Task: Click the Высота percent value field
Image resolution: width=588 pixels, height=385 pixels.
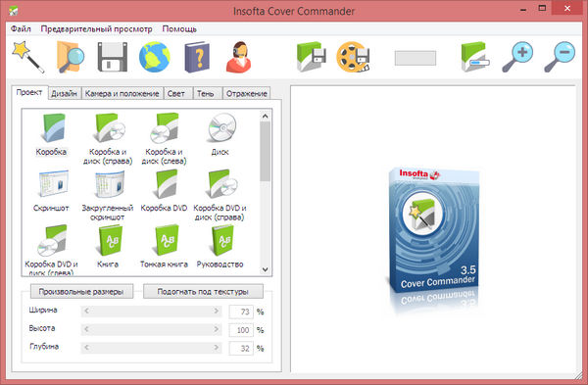Action: coord(241,330)
